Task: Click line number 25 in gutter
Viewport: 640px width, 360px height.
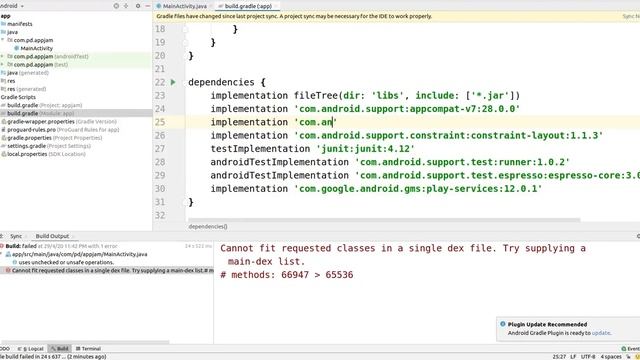Action: click(160, 122)
